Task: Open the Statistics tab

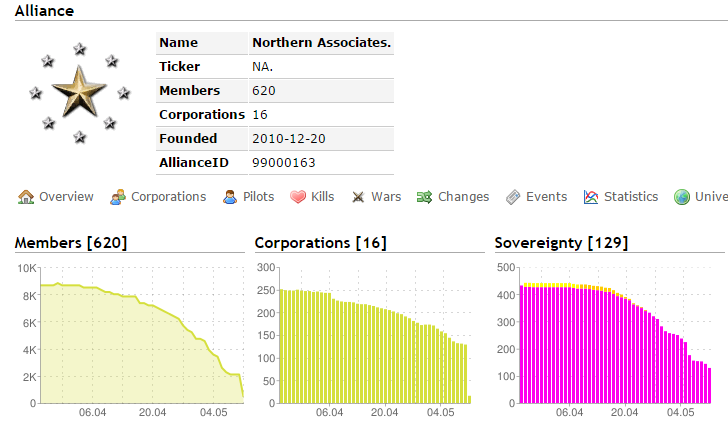Action: point(631,197)
